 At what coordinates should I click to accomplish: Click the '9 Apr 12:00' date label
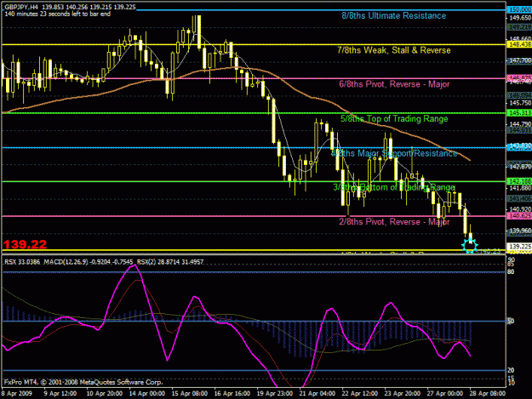(x=60, y=394)
